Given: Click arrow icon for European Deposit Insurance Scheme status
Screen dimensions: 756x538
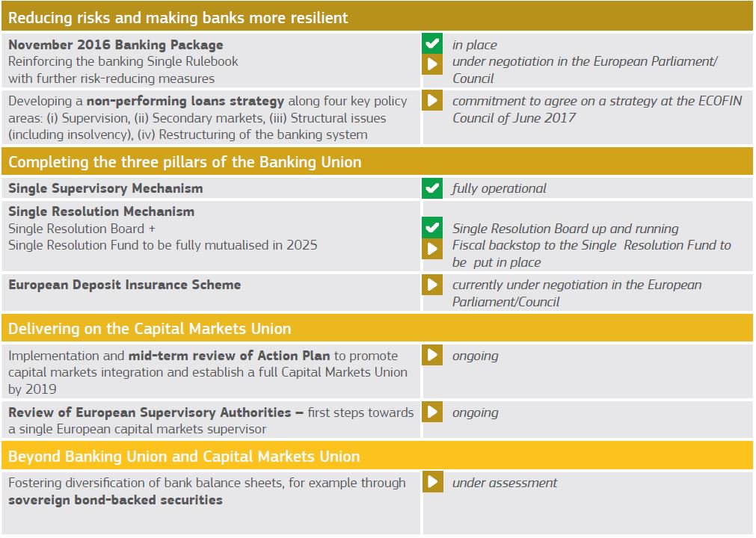Looking at the screenshot, I should tap(432, 284).
